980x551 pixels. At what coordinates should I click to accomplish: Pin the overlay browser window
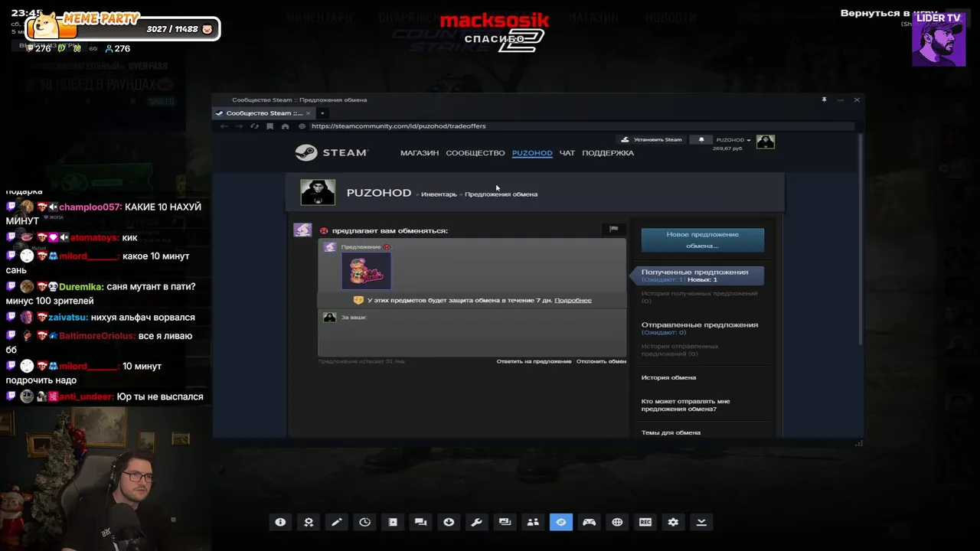coord(824,99)
